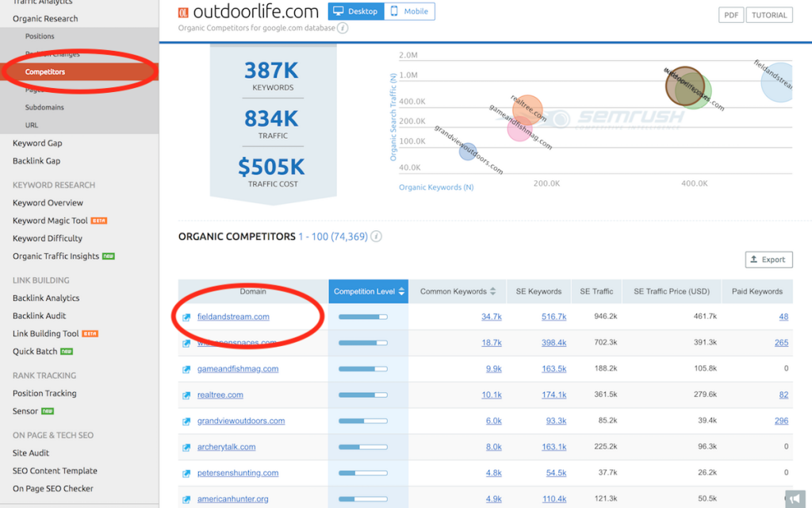This screenshot has height=508, width=812.
Task: Open Sensor tool
Action: [25, 411]
